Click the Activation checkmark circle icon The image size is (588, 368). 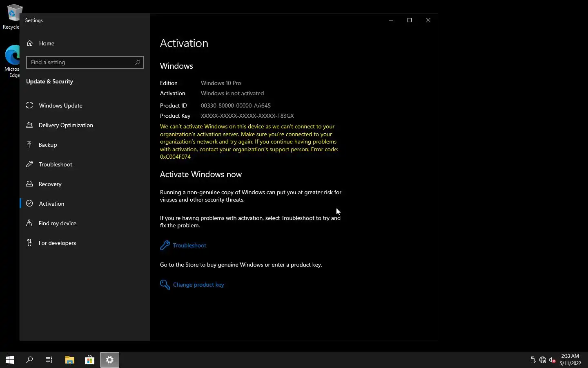[x=29, y=203]
